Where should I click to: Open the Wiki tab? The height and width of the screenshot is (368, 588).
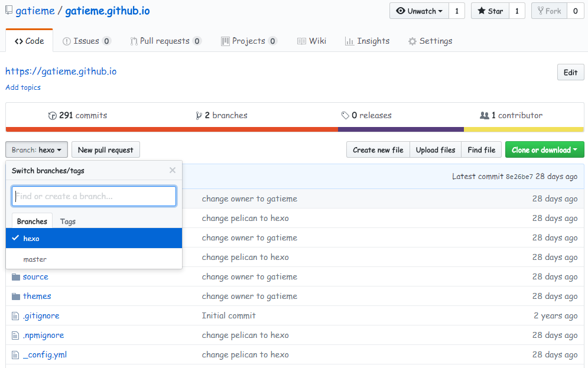pos(311,41)
